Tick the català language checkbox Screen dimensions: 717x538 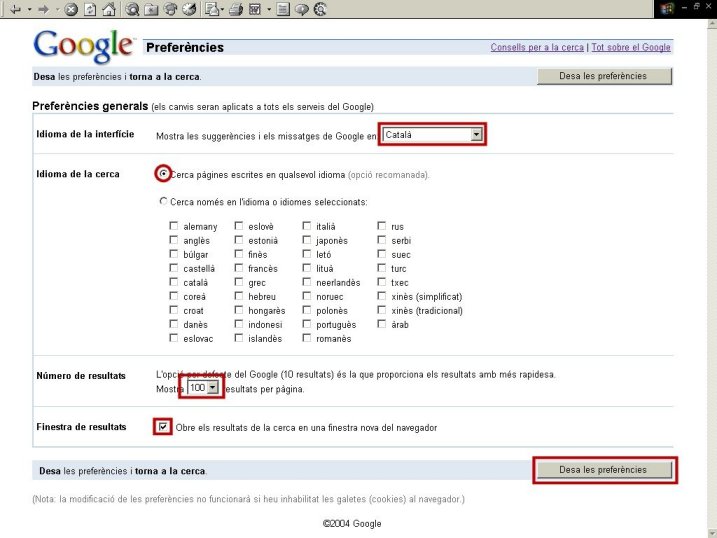pos(174,282)
